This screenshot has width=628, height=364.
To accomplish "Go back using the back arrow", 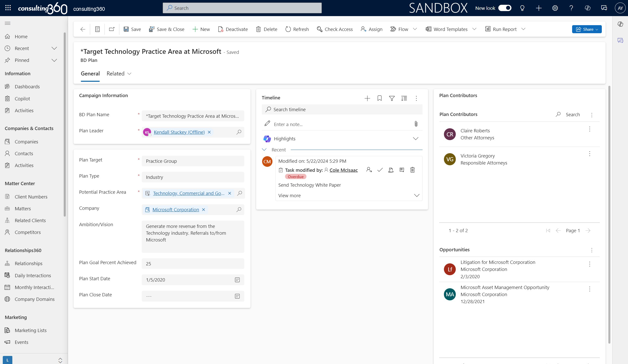I will 83,29.
